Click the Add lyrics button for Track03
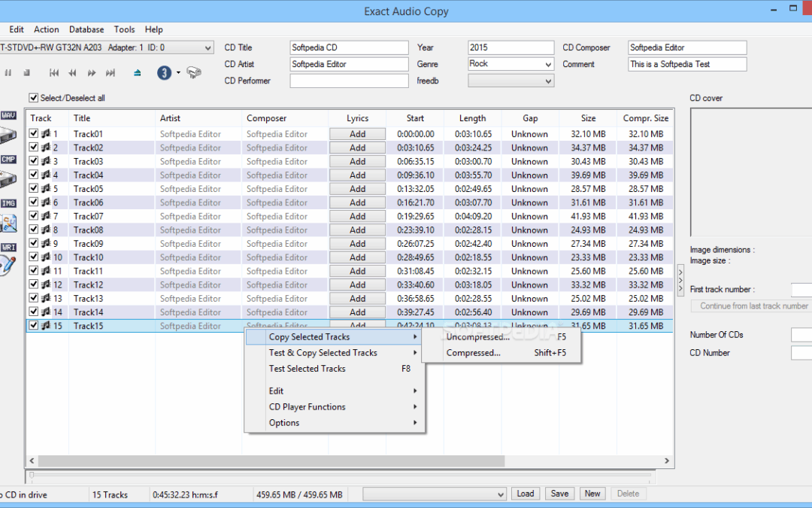Viewport: 812px width, 508px height. click(x=357, y=162)
